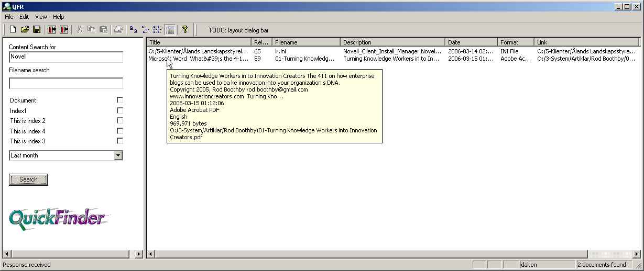Switch to Details view toolbar icon
644x271 pixels.
pyautogui.click(x=169, y=30)
